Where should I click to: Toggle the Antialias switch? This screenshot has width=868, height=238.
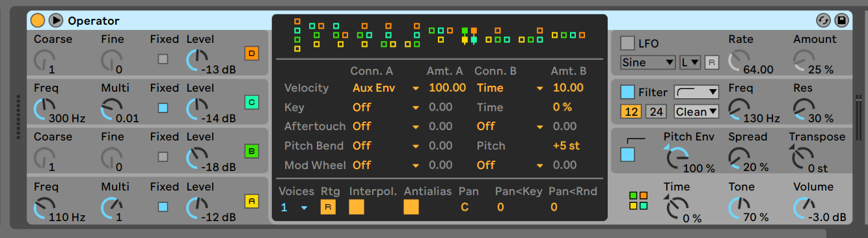[411, 207]
